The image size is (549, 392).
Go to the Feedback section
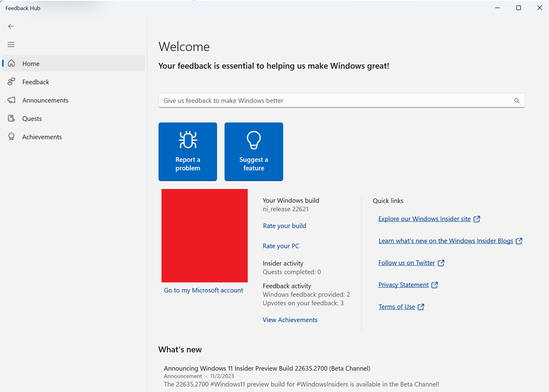pos(35,82)
